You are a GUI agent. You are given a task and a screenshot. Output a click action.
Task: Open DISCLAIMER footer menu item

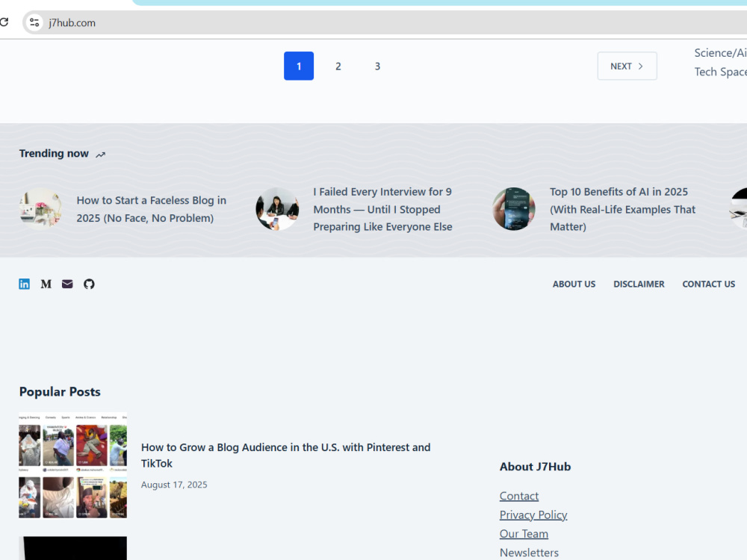(639, 284)
